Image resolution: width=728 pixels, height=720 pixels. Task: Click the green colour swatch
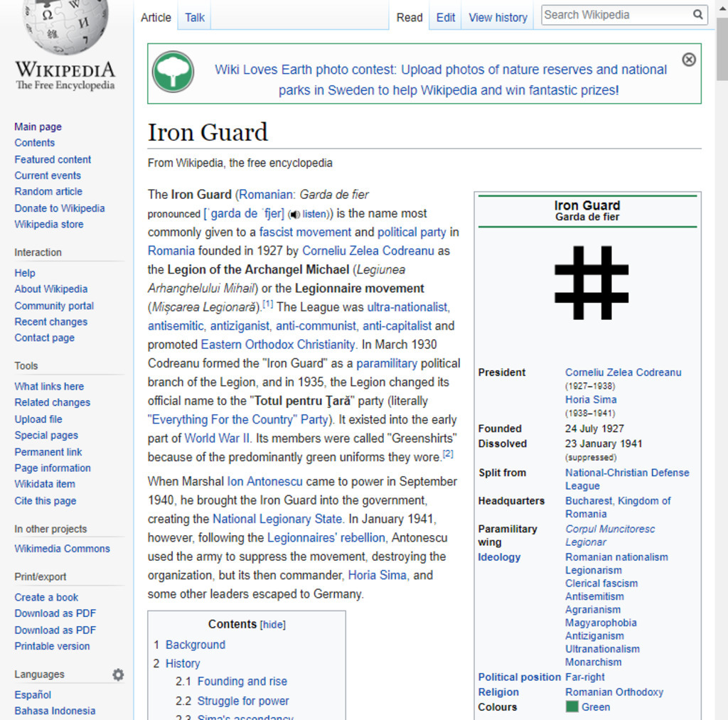572,706
